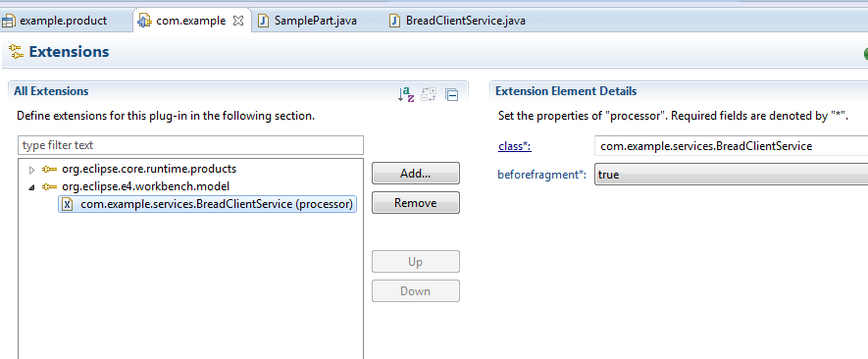The image size is (868, 359).
Task: Click example.product tab icon
Action: click(8, 21)
